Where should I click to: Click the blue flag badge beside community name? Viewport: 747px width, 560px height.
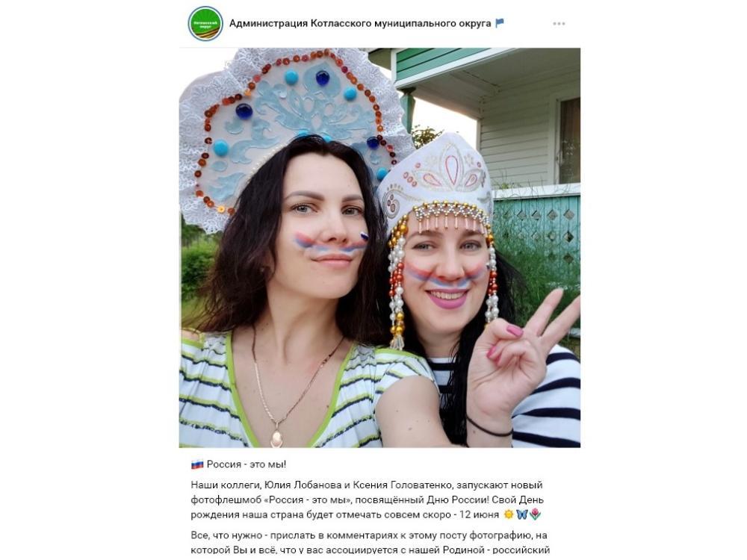point(499,23)
